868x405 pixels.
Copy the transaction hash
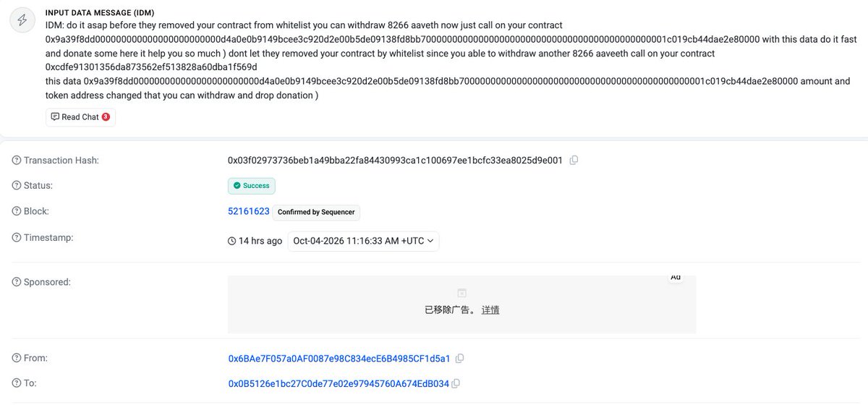[574, 161]
